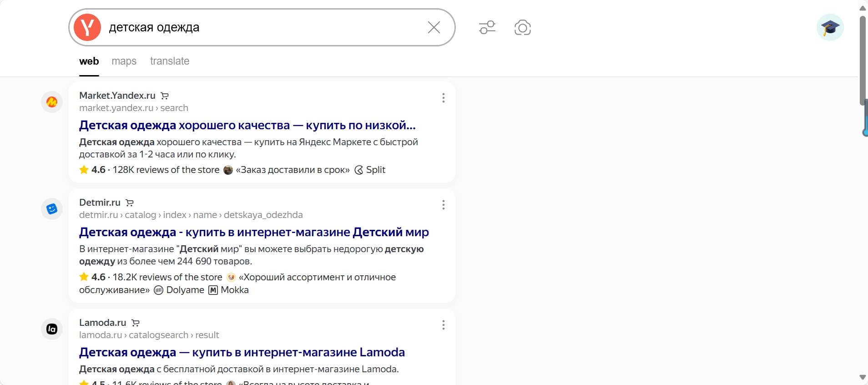The width and height of the screenshot is (868, 385).
Task: Open the three-dot menu for the Market.Yandex.ru result
Action: [444, 98]
